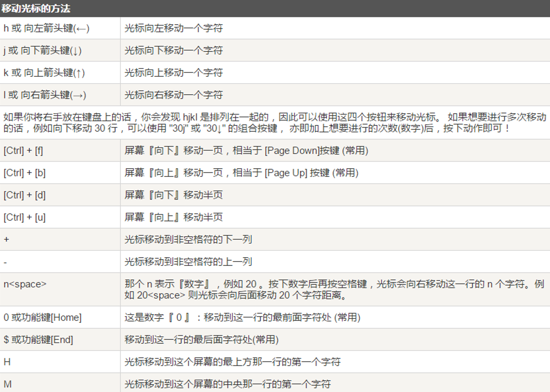Select the text '屏幕『向上』移动半页'

coord(174,217)
